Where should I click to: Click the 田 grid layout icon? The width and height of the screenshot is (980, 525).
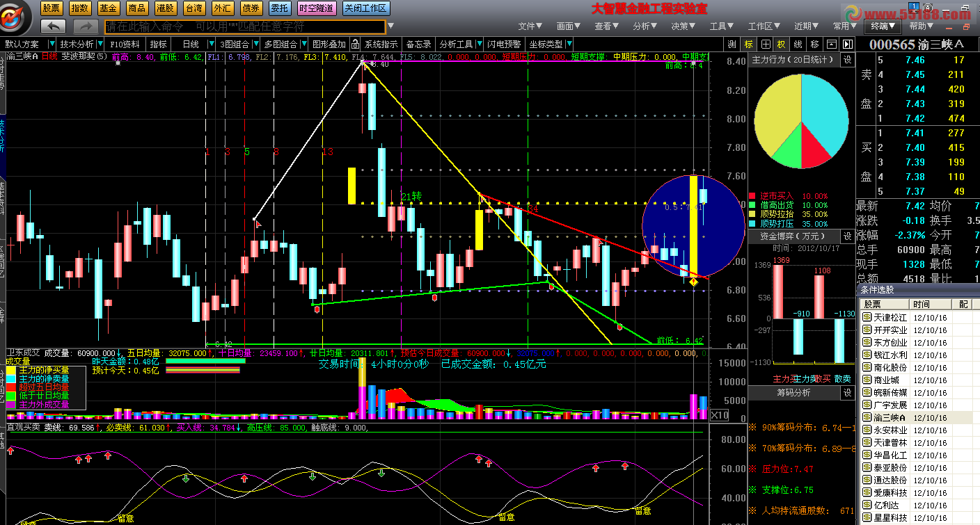click(x=765, y=44)
